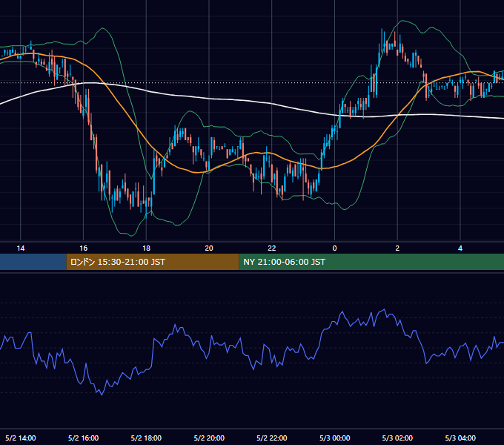
Task: Select the 18 hour axis label
Action: 146,248
